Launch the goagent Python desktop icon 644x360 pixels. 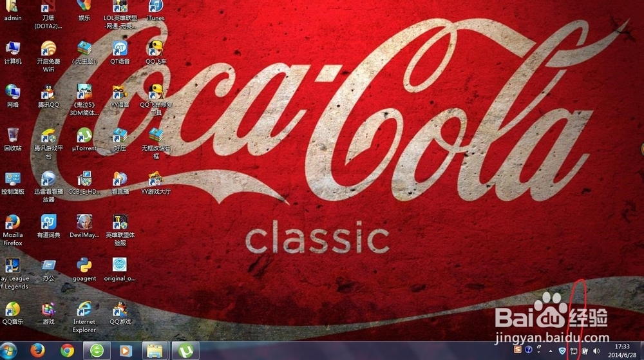[84, 270]
